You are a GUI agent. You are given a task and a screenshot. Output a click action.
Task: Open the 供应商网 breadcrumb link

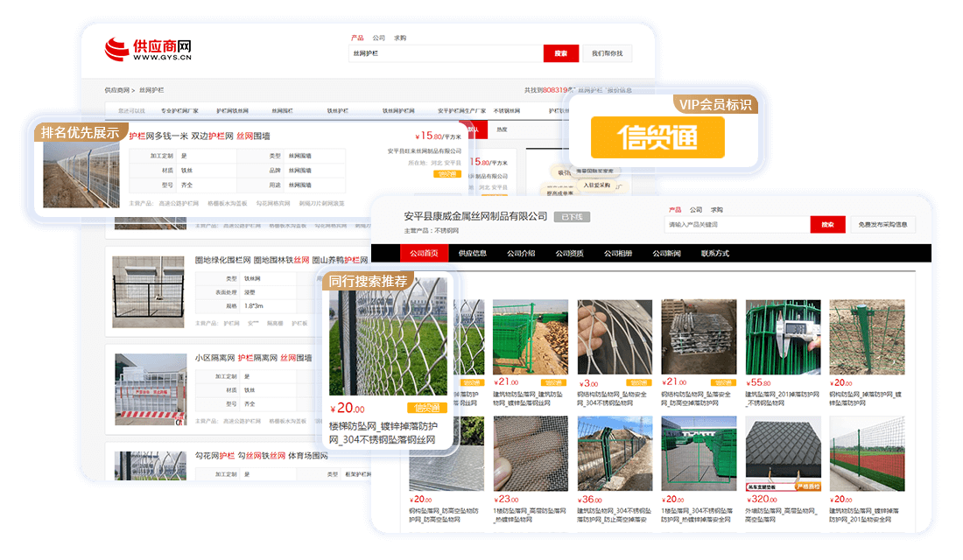click(x=116, y=90)
